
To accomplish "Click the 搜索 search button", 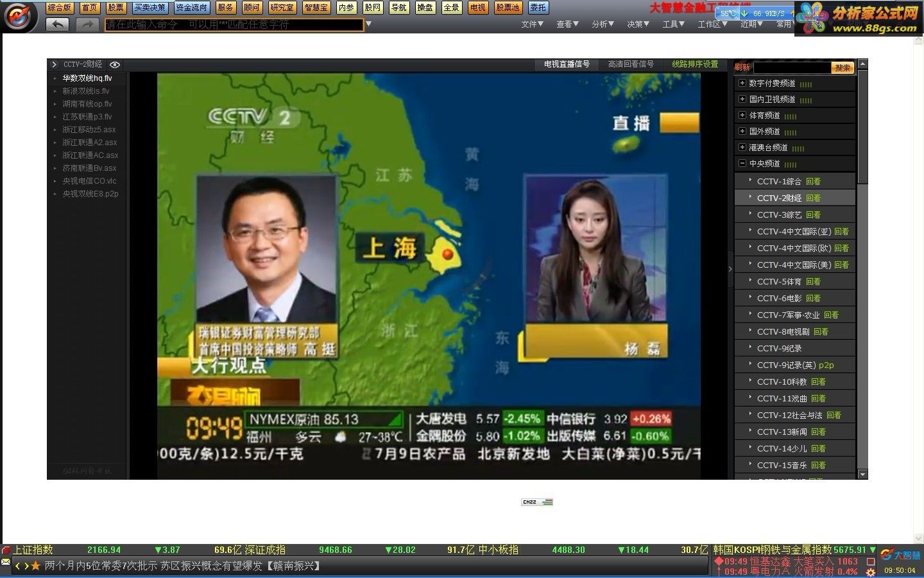I will click(843, 67).
